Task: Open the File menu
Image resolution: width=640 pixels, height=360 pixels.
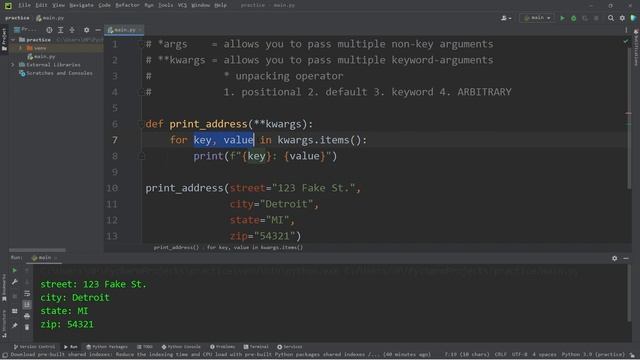Action: click(24, 5)
